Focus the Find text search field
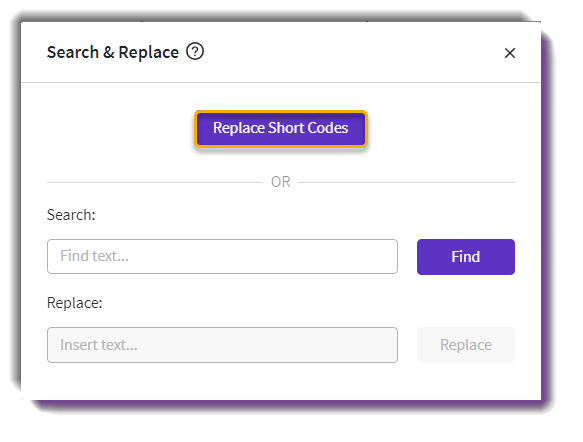 pos(222,257)
